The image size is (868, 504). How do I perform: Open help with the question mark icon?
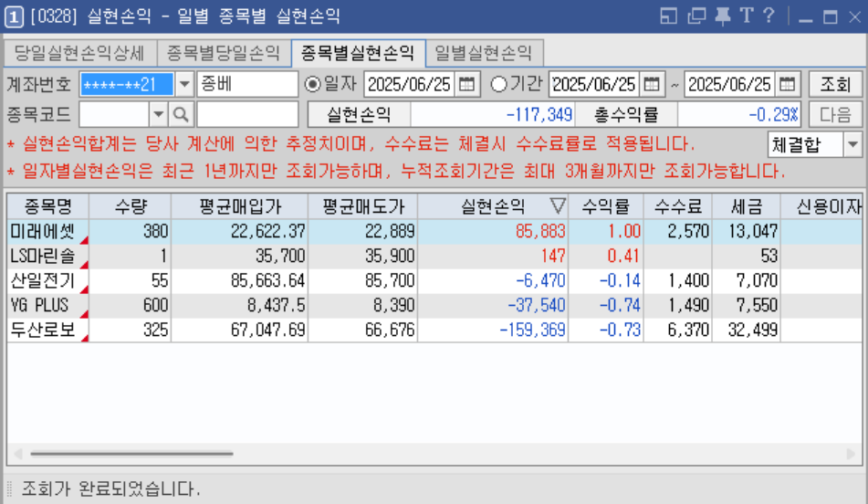click(x=769, y=16)
